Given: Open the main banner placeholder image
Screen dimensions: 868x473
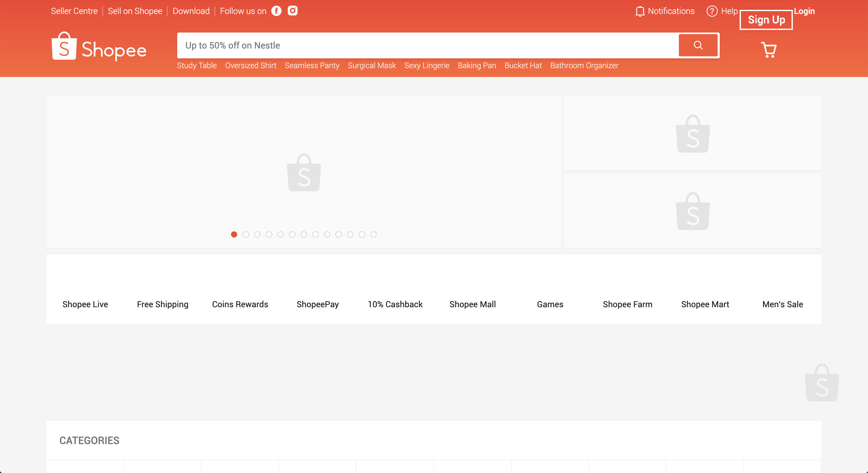Looking at the screenshot, I should click(x=304, y=172).
